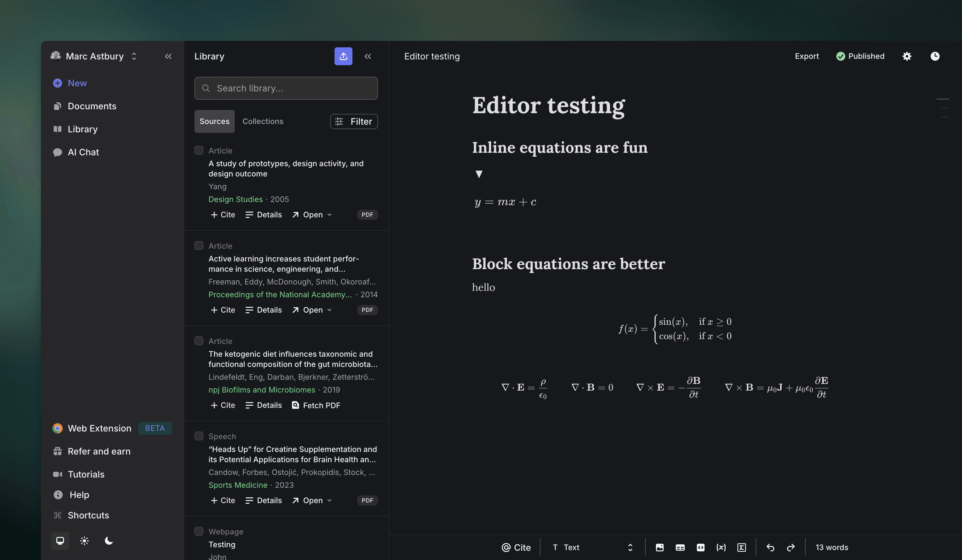Click the Search library field

(x=286, y=88)
